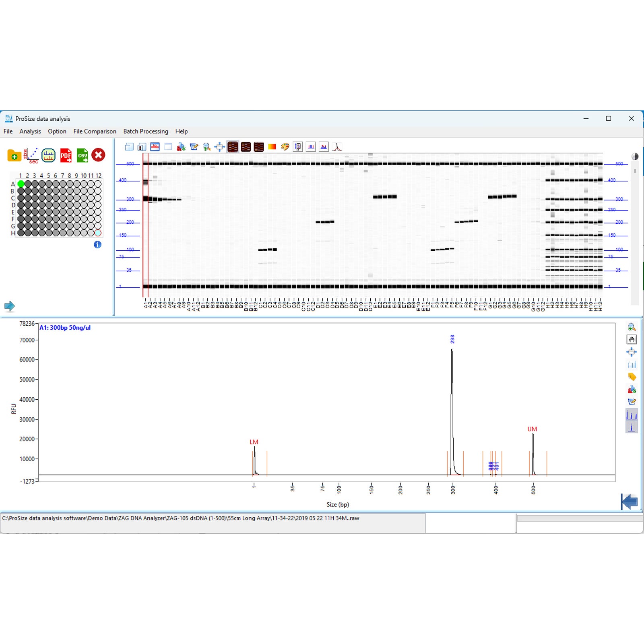This screenshot has height=644, width=644.
Task: Open the Help menu
Action: coord(182,131)
